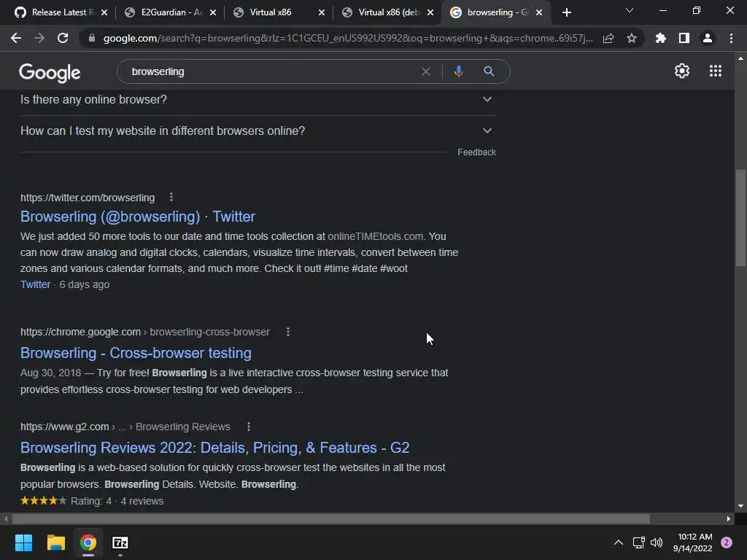The image size is (747, 560).
Task: Open Browserling (@browserling) Twitter result
Action: click(138, 217)
